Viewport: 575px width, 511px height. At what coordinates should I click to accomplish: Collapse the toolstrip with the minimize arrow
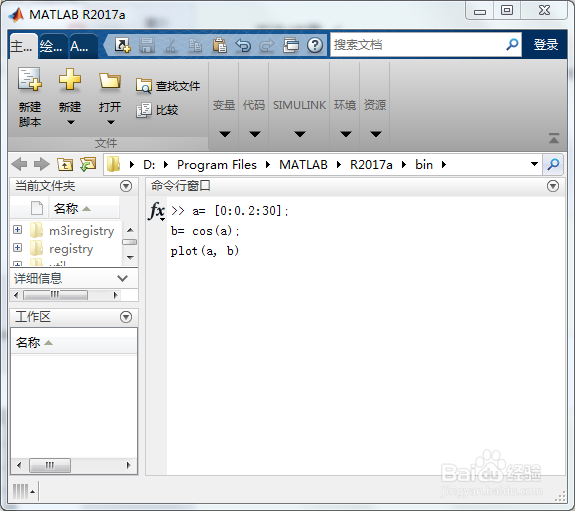point(554,138)
